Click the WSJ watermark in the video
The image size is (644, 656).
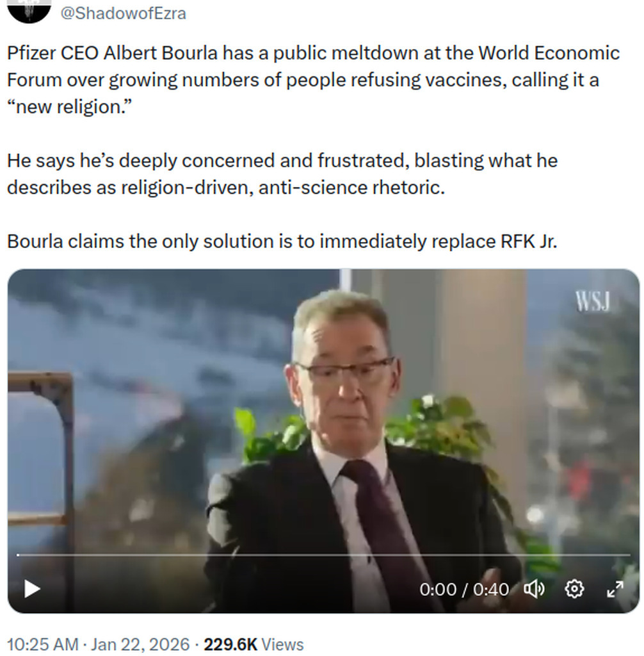click(593, 301)
